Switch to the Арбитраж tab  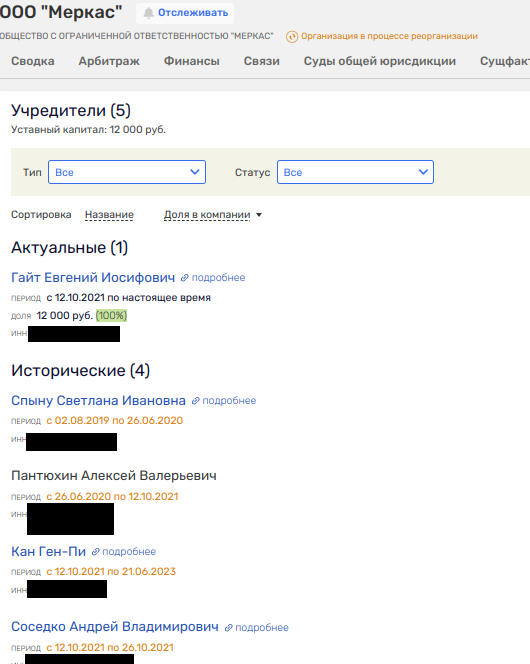tap(109, 61)
